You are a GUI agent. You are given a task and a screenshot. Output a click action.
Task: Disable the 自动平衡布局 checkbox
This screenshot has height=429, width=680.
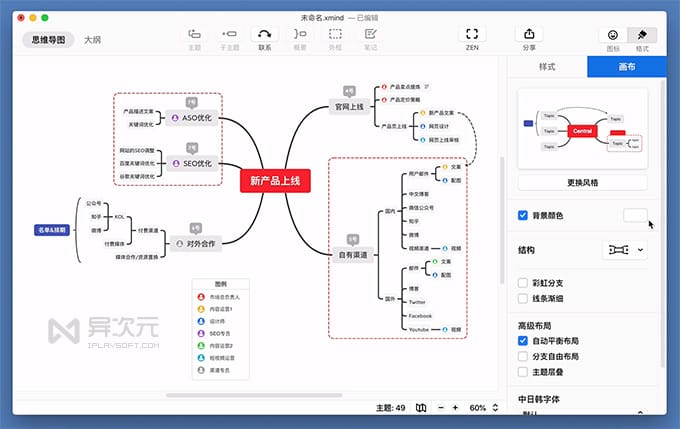click(523, 341)
